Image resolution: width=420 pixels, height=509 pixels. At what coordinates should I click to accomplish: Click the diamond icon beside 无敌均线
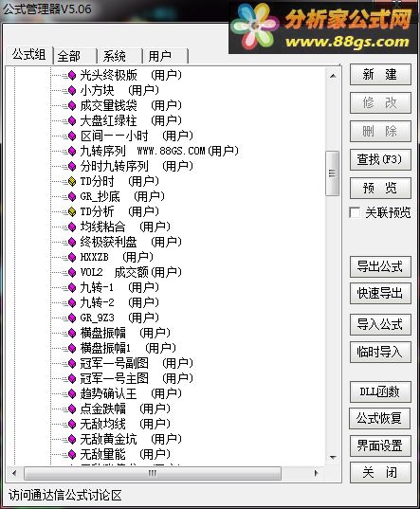point(72,424)
